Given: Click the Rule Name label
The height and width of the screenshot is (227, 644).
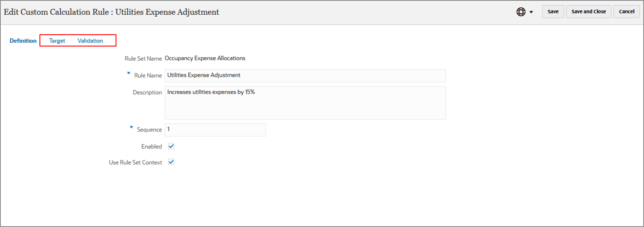Looking at the screenshot, I should tap(148, 75).
